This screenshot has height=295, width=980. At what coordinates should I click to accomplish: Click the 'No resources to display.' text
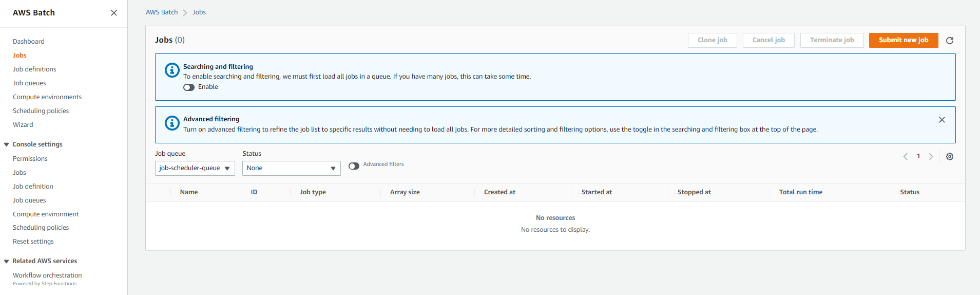point(555,230)
